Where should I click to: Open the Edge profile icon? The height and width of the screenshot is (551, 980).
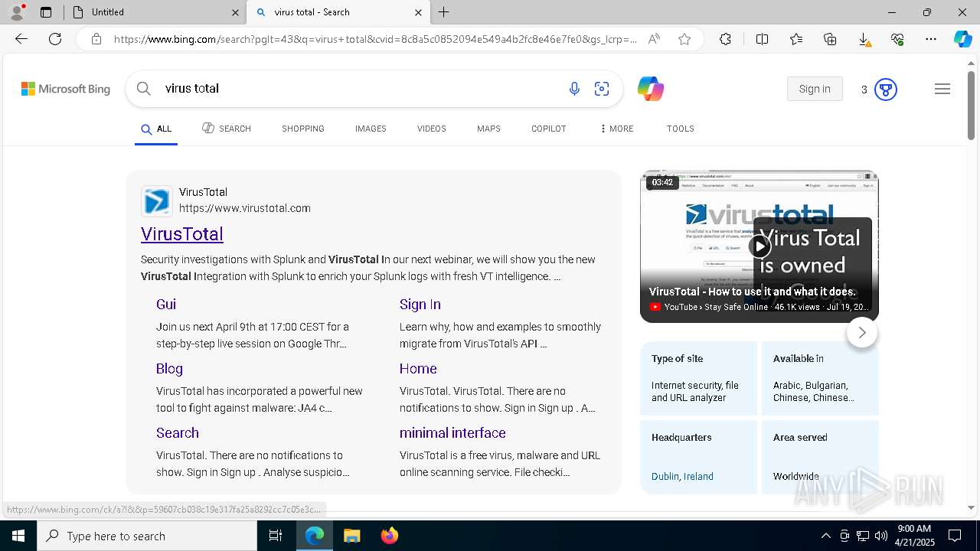point(17,11)
